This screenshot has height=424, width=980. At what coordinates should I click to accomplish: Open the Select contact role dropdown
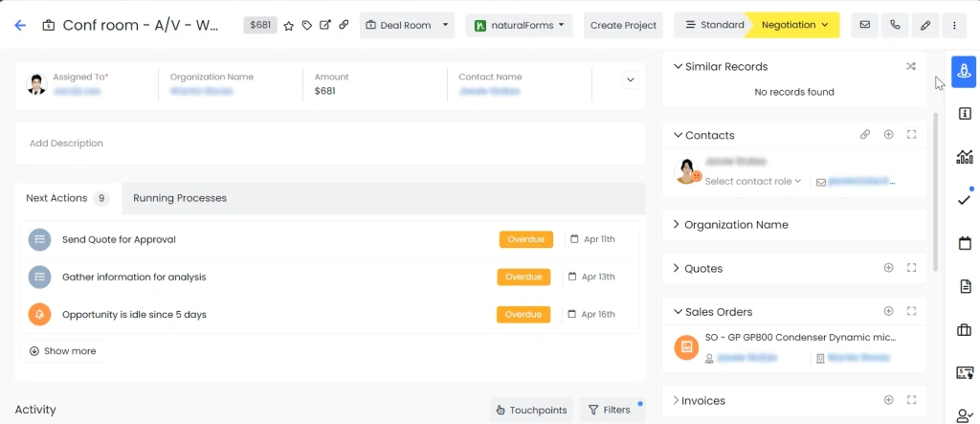pos(752,181)
